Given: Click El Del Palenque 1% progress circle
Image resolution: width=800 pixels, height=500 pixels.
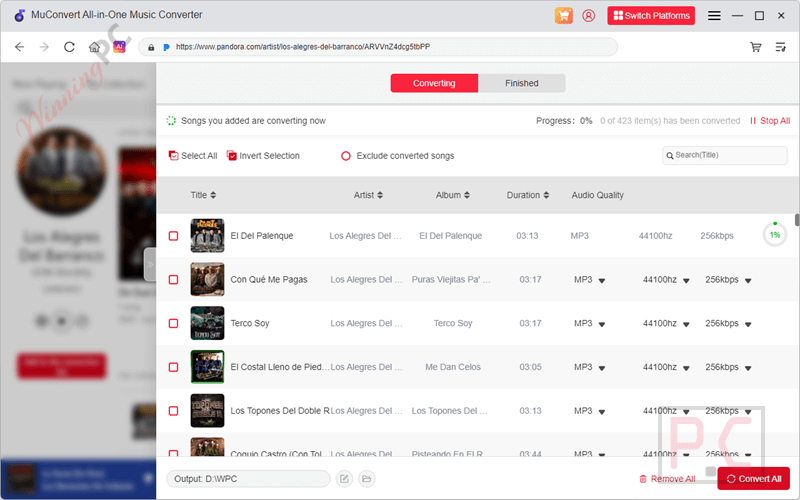Looking at the screenshot, I should (x=774, y=235).
